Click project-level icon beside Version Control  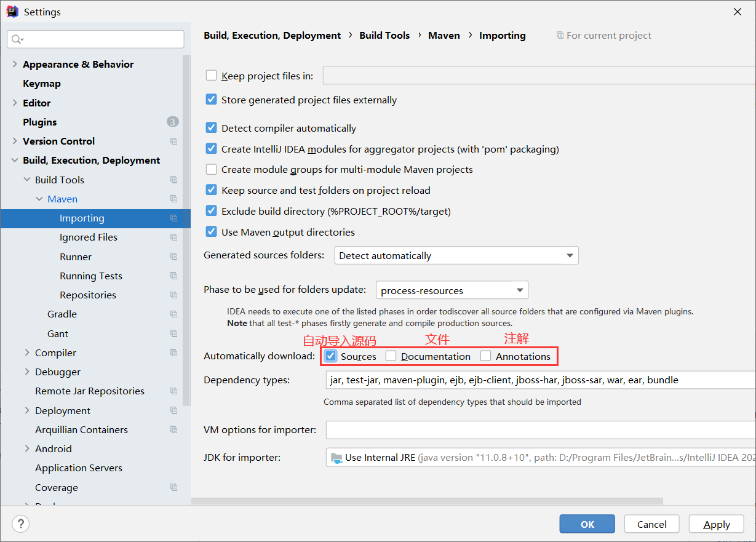pos(173,141)
